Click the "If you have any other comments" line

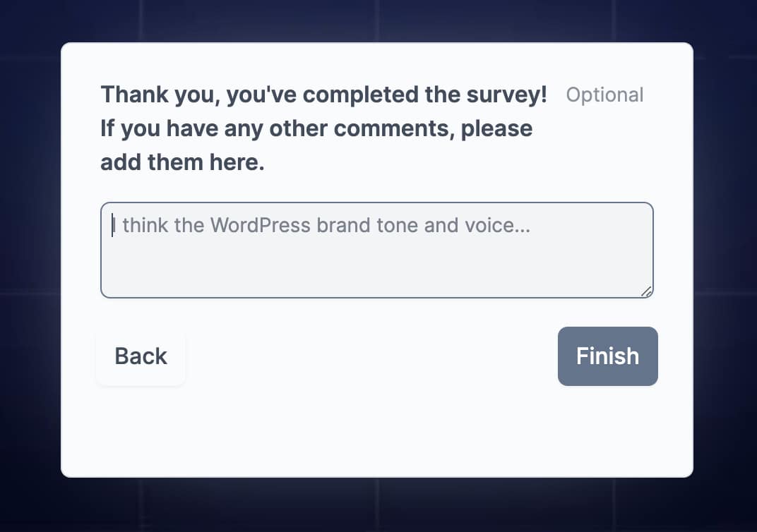point(316,128)
